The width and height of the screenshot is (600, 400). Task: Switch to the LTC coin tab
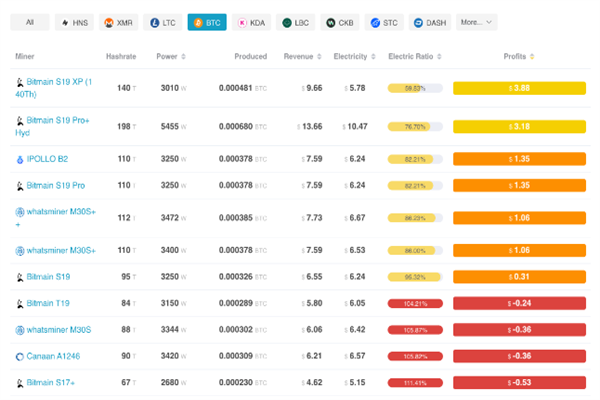(163, 22)
